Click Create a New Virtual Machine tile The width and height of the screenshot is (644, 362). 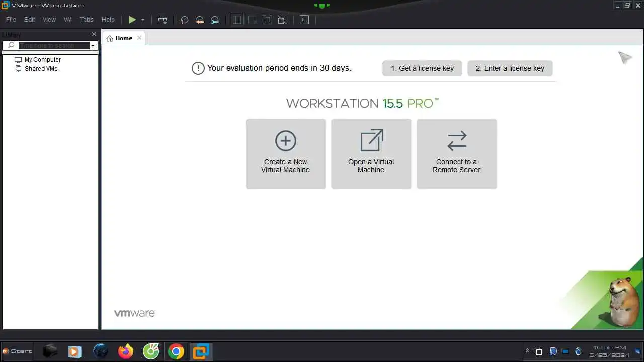(x=286, y=154)
